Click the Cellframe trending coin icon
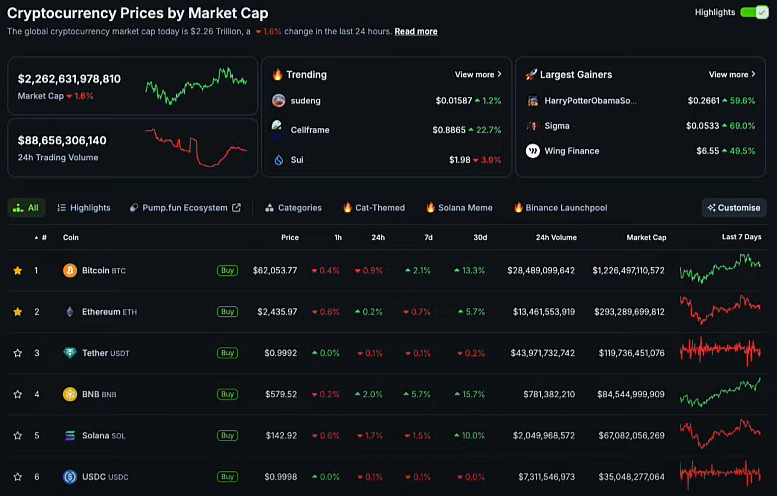777x496 pixels. point(278,129)
